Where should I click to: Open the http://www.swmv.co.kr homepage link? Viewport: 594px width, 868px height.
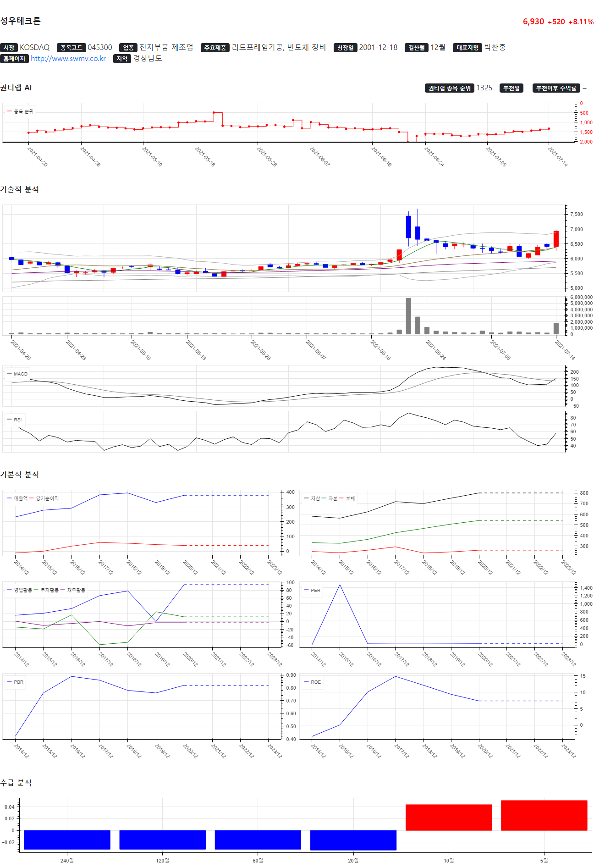pos(68,59)
